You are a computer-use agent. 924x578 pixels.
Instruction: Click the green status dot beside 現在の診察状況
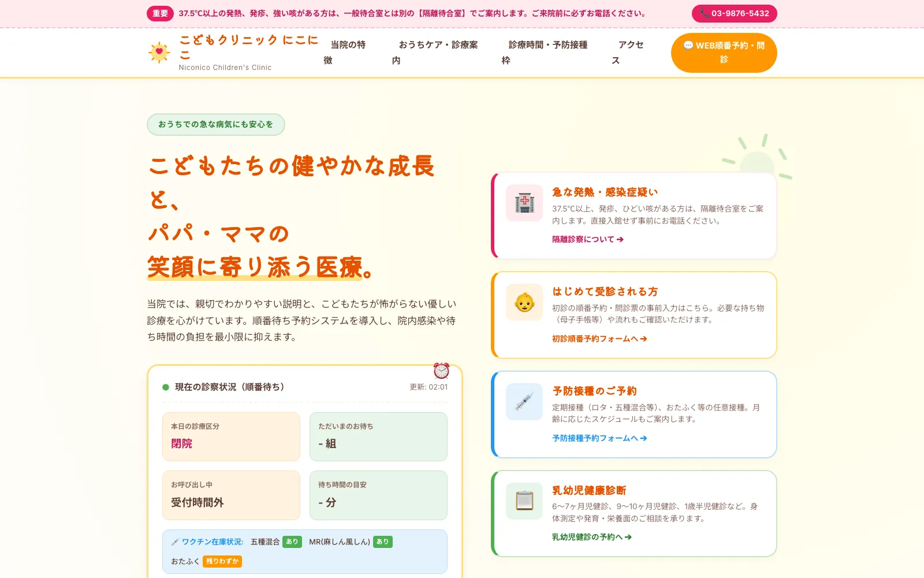click(x=166, y=387)
